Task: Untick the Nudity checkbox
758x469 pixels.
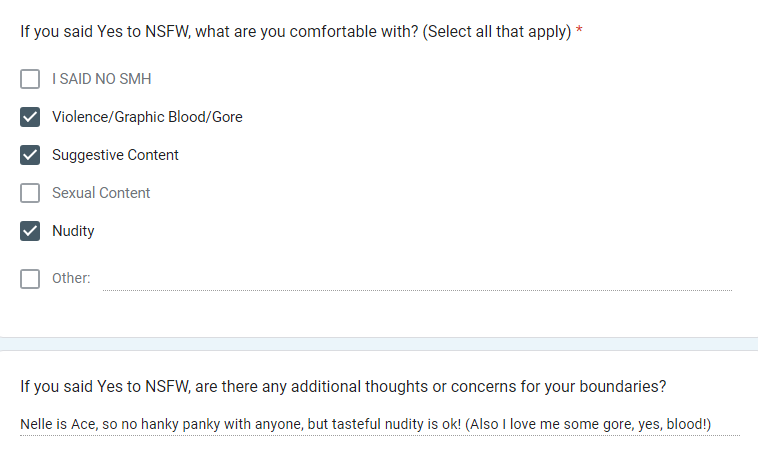Action: (x=30, y=231)
